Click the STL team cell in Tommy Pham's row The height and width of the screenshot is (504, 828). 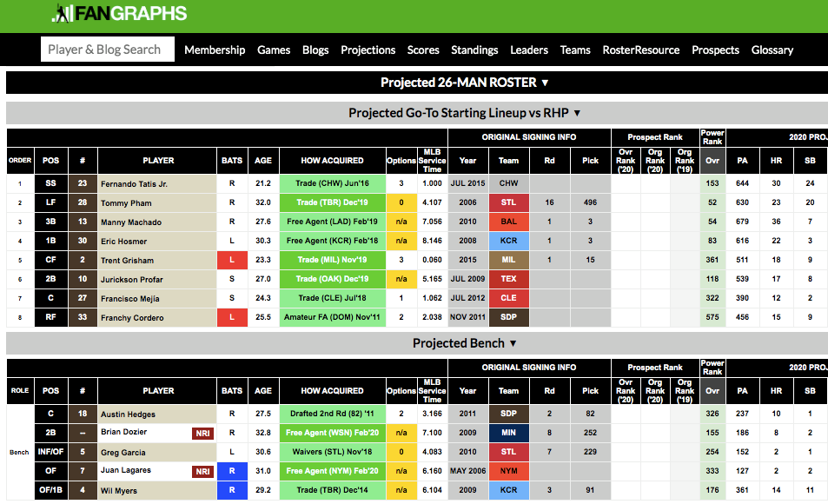click(x=508, y=202)
